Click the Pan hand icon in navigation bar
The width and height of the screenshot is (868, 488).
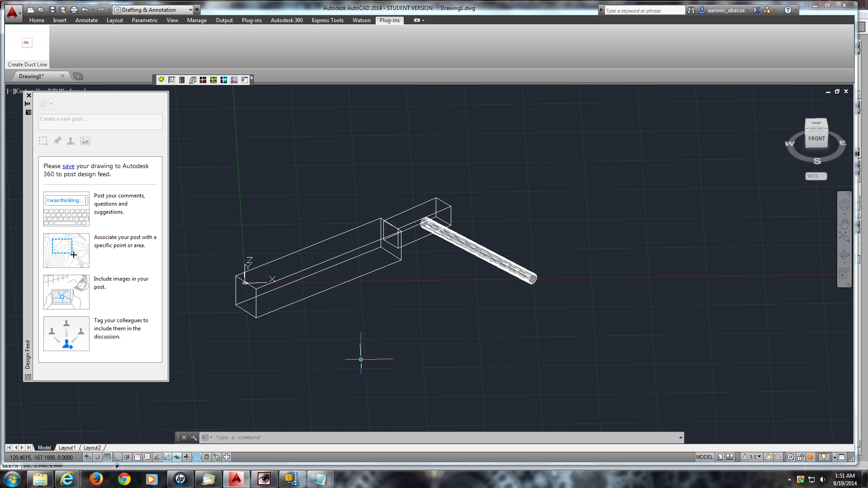[x=844, y=224]
